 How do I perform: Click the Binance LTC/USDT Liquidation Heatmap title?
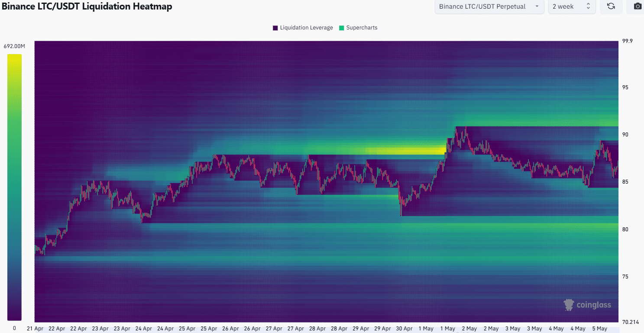tap(87, 6)
